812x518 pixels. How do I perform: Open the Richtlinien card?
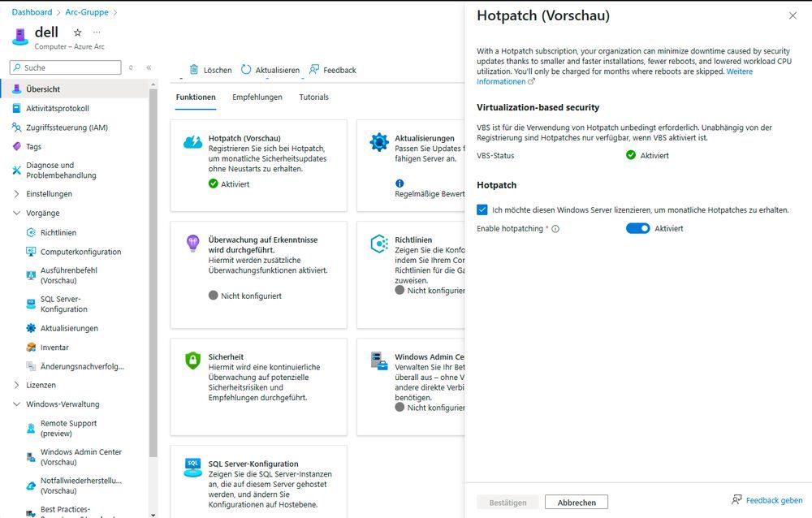411,275
